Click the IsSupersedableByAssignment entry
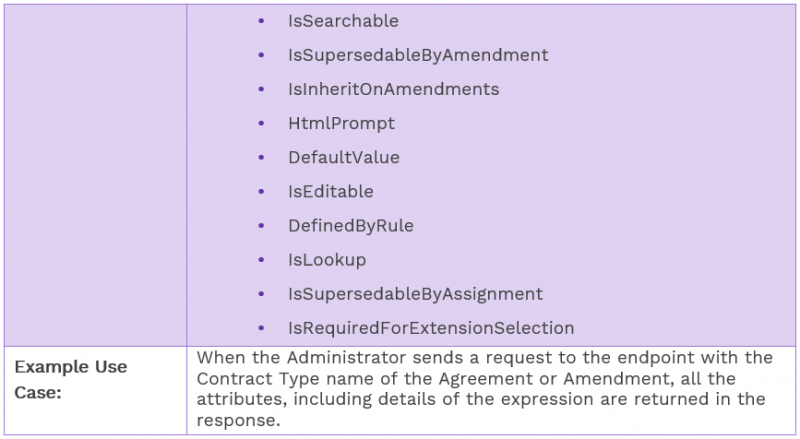The image size is (800, 439). pos(415,294)
